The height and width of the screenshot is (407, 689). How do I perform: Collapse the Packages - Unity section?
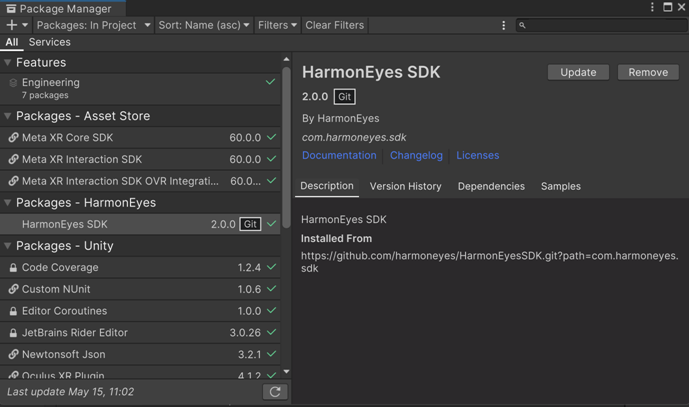(x=7, y=246)
